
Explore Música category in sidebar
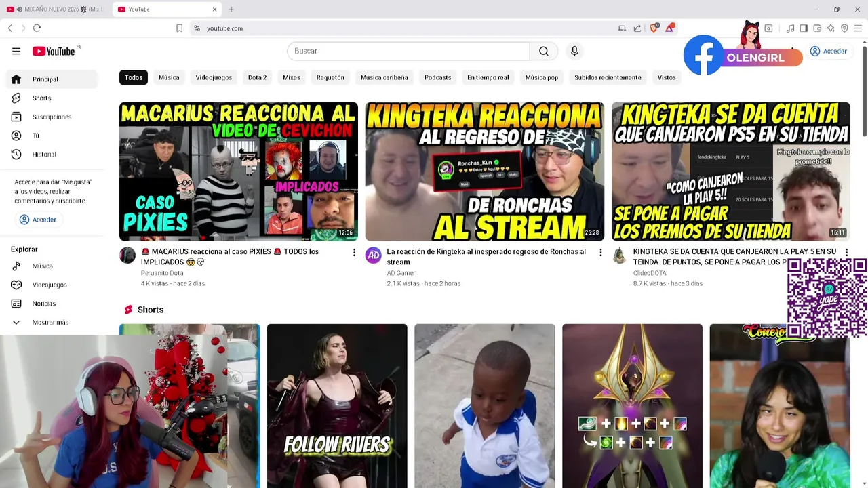pyautogui.click(x=52, y=266)
